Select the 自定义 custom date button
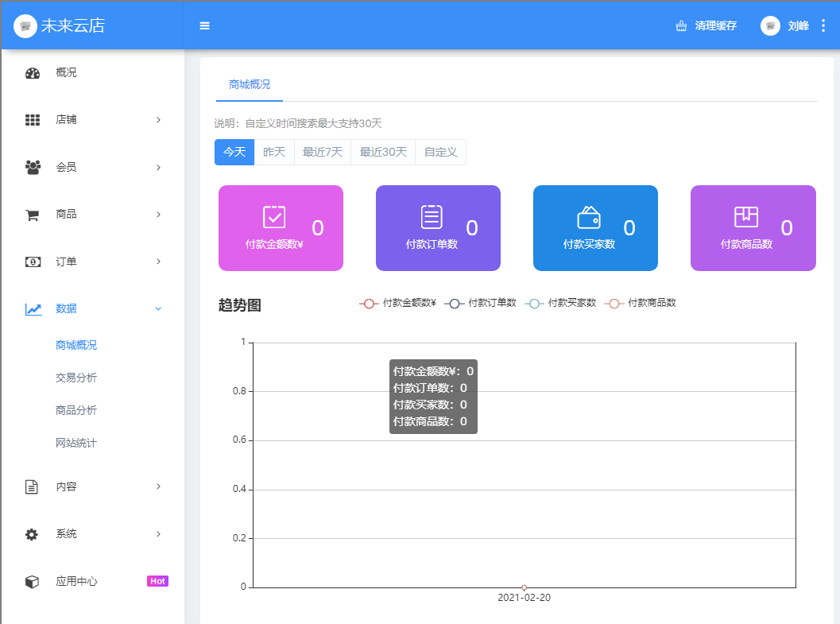840x624 pixels. coord(440,152)
